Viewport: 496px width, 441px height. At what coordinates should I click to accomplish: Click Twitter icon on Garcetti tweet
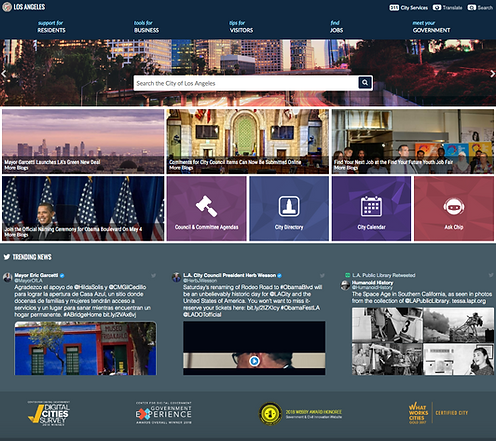153,275
